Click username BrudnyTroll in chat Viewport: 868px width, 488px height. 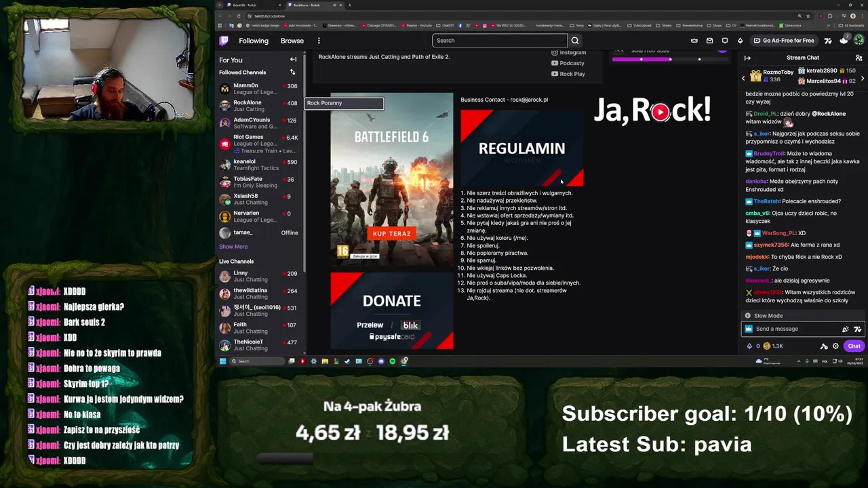pos(769,154)
